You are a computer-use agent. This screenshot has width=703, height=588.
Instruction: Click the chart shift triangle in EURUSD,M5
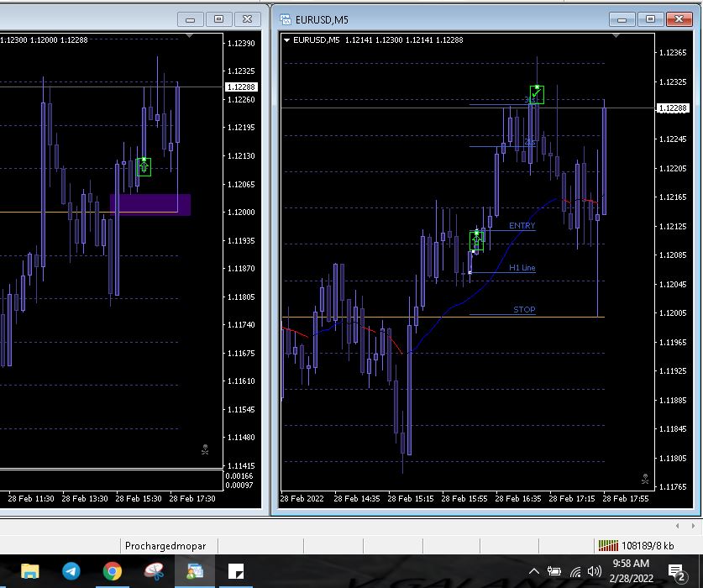[616, 35]
